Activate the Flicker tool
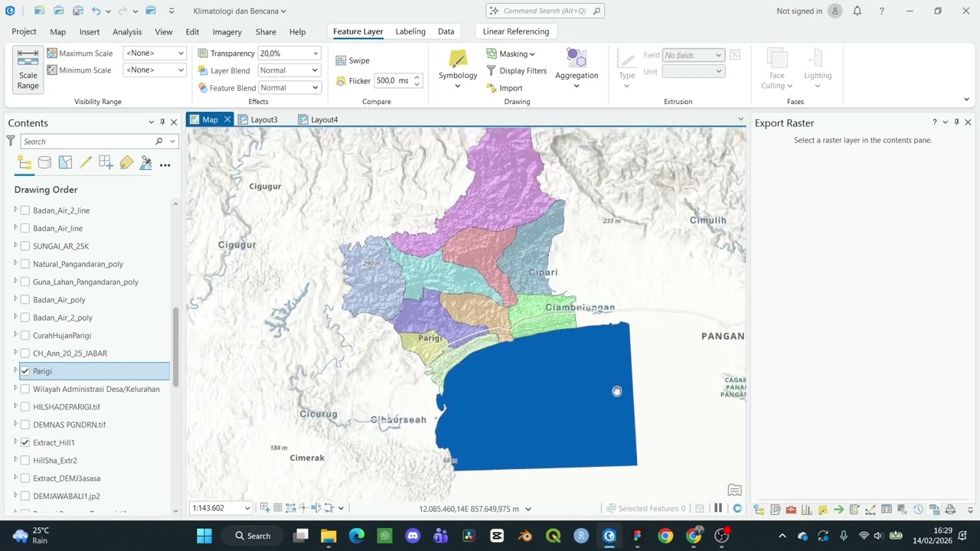980x551 pixels. click(353, 80)
